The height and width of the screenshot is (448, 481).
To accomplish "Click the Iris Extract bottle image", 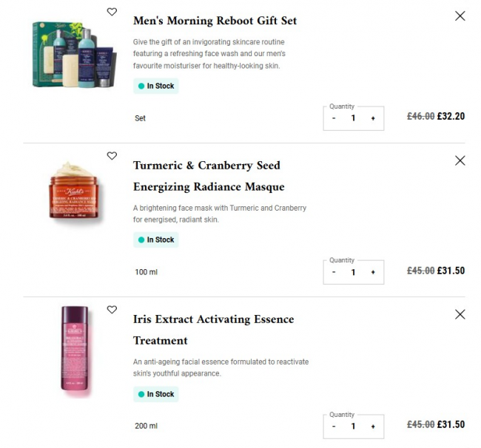I will click(73, 348).
